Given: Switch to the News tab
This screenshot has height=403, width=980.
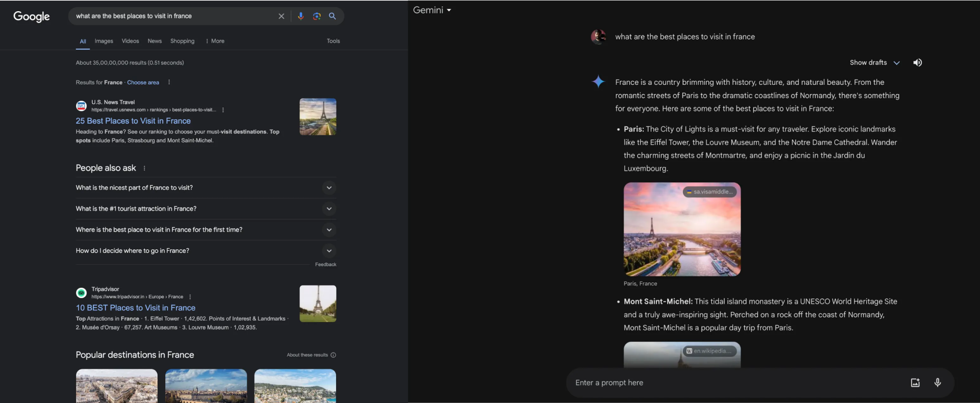Looking at the screenshot, I should click(155, 41).
